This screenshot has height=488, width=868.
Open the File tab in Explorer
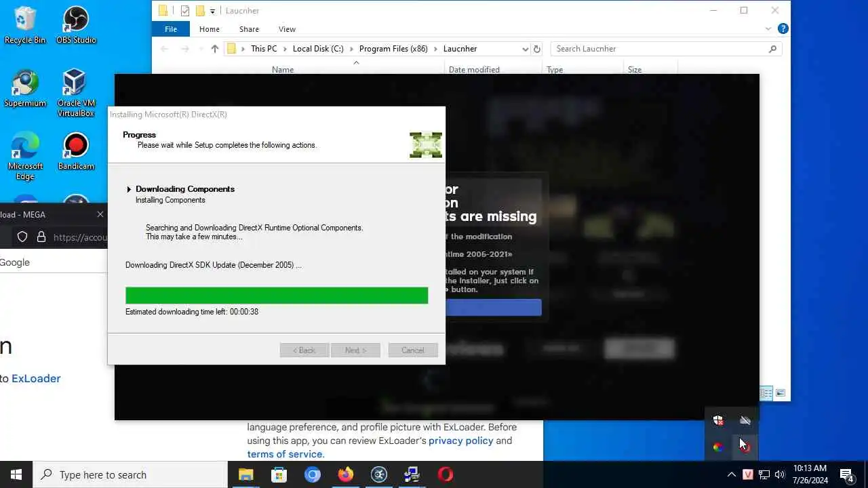(171, 29)
